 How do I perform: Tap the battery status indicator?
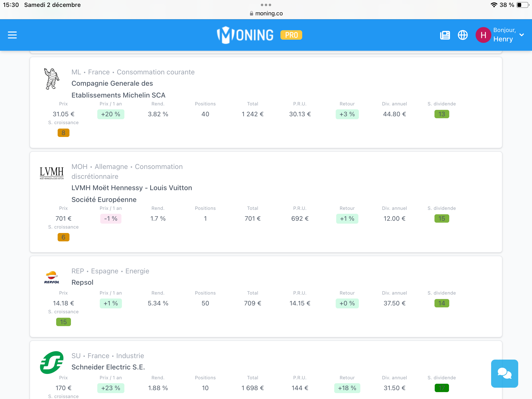coord(523,5)
